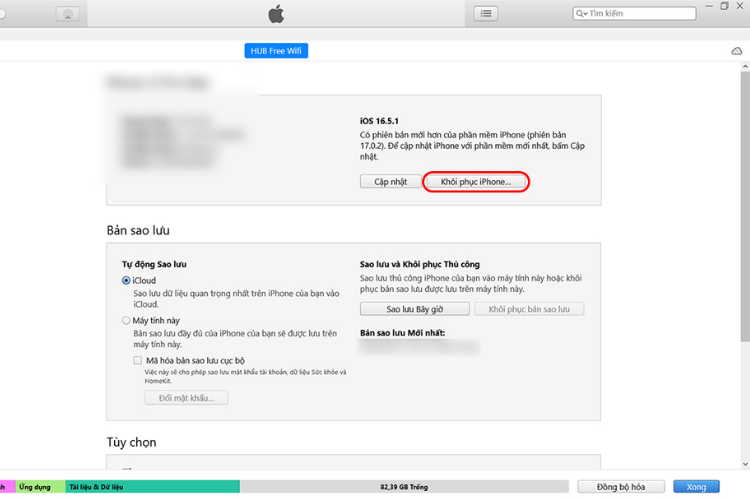Image resolution: width=750 pixels, height=500 pixels.
Task: Select the iCloud backup radio option
Action: pos(126,280)
